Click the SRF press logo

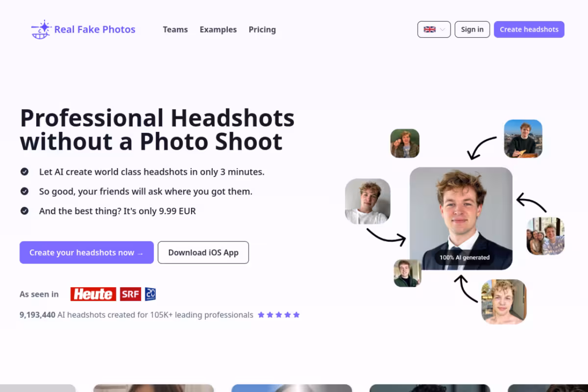[x=130, y=294]
